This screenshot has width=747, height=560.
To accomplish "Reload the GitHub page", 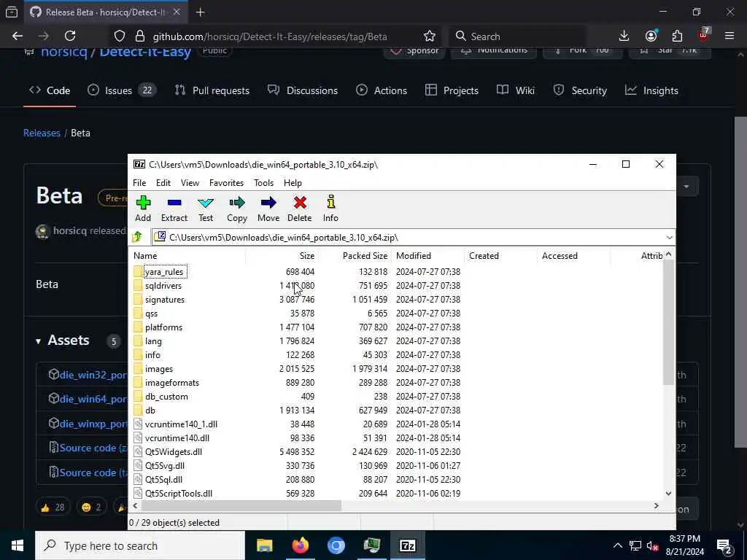I will [x=70, y=36].
